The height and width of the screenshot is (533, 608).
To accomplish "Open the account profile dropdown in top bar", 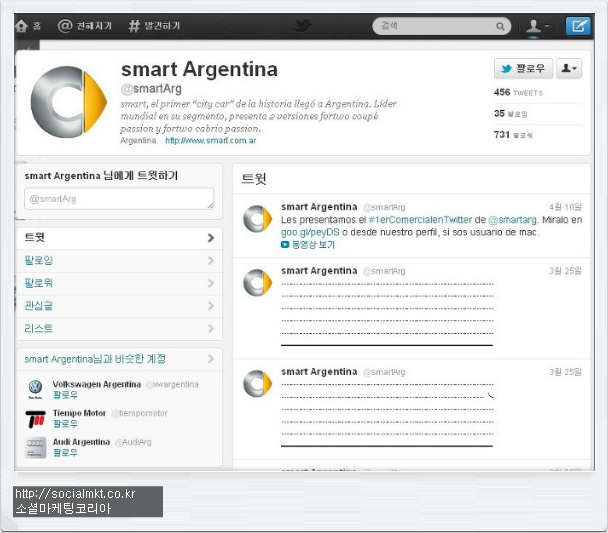I will pos(537,26).
